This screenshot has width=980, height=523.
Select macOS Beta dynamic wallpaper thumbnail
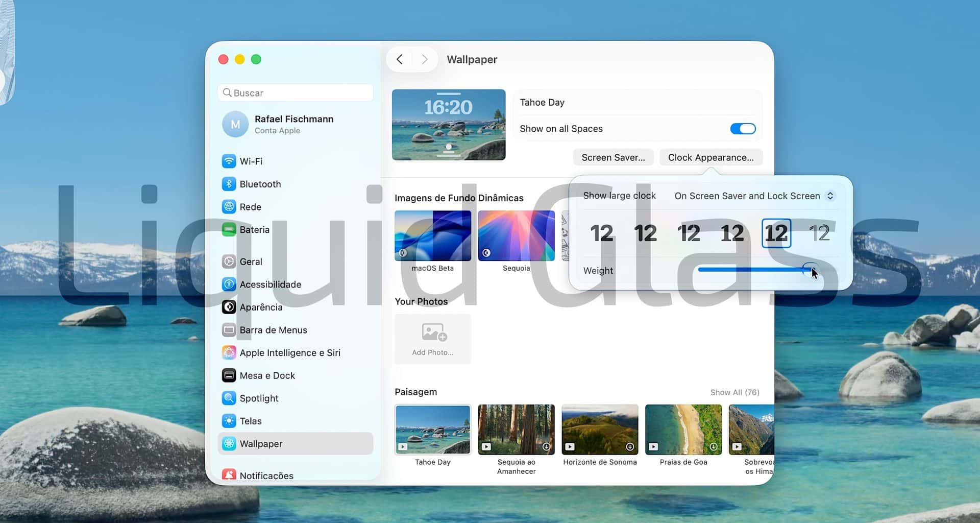433,236
